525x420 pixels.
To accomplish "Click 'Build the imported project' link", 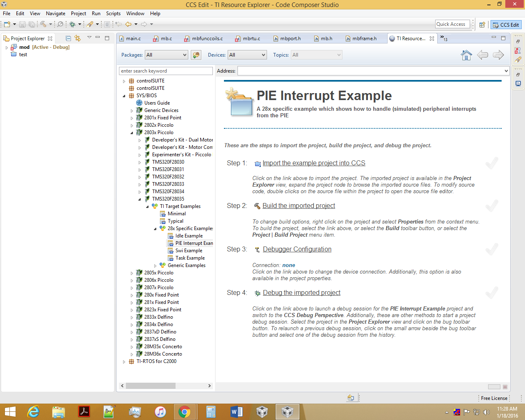I will tap(299, 206).
